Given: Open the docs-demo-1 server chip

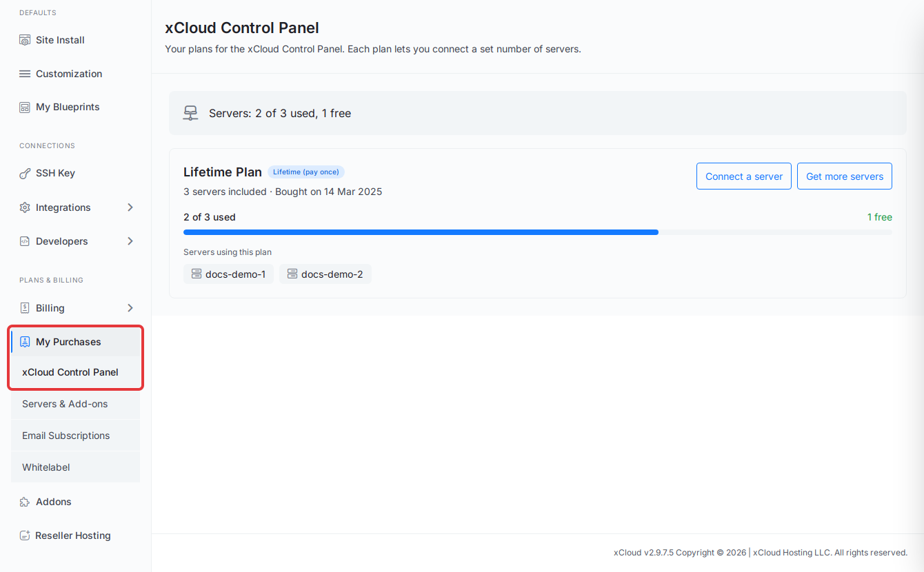Looking at the screenshot, I should (x=228, y=274).
